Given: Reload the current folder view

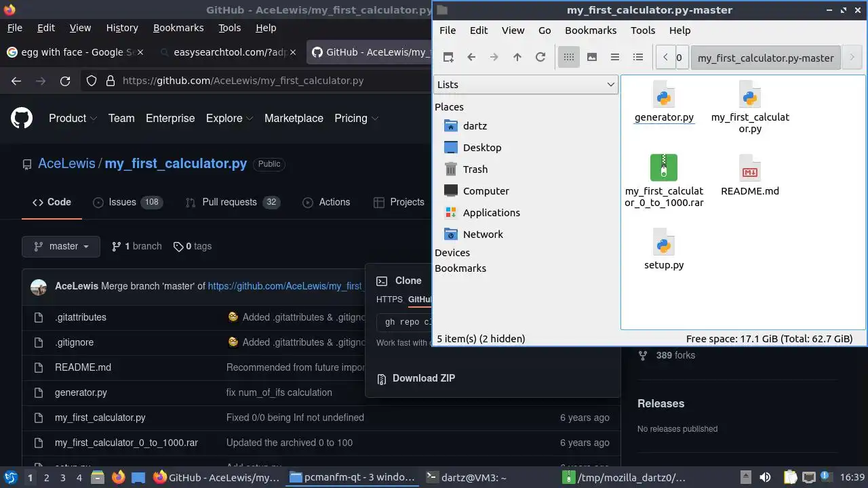Looking at the screenshot, I should [540, 58].
